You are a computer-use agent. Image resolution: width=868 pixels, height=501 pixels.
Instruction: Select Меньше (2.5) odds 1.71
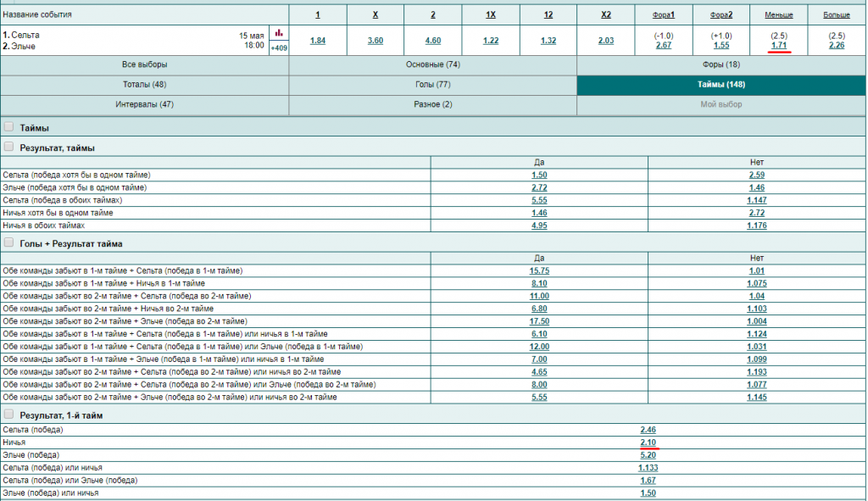coord(779,45)
